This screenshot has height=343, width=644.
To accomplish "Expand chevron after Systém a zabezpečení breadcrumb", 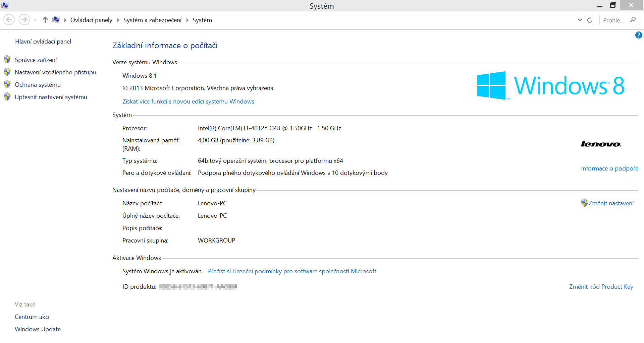I will point(187,20).
